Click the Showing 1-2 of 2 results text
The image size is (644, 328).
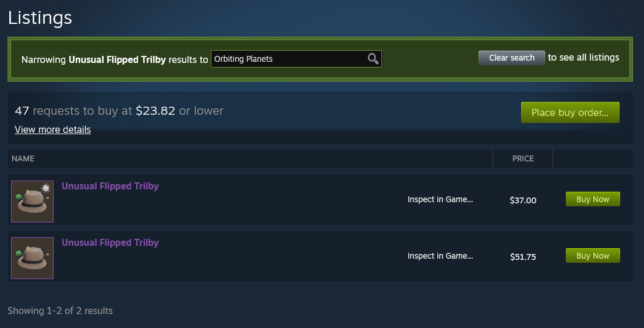[x=60, y=311]
